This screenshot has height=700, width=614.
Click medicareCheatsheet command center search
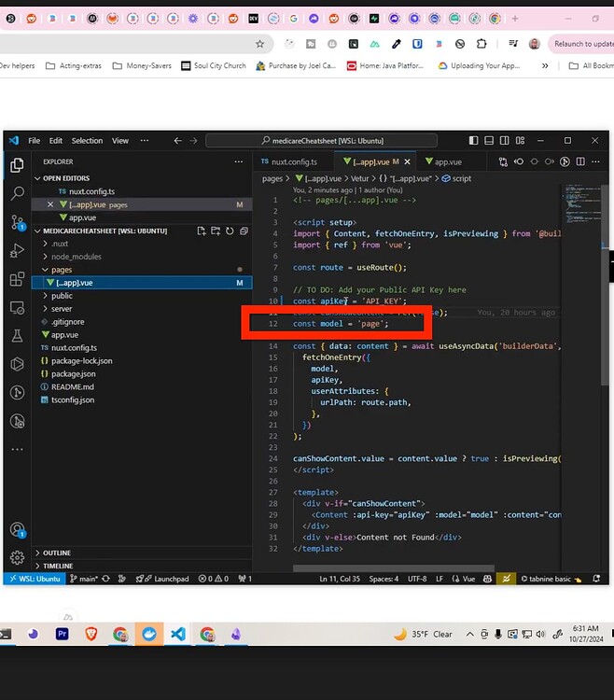(x=321, y=141)
